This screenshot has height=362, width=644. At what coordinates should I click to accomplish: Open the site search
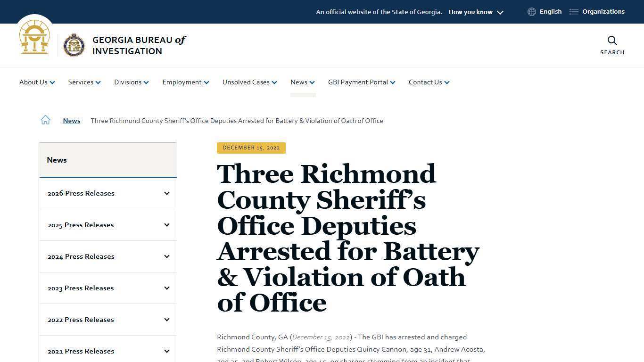coord(611,45)
